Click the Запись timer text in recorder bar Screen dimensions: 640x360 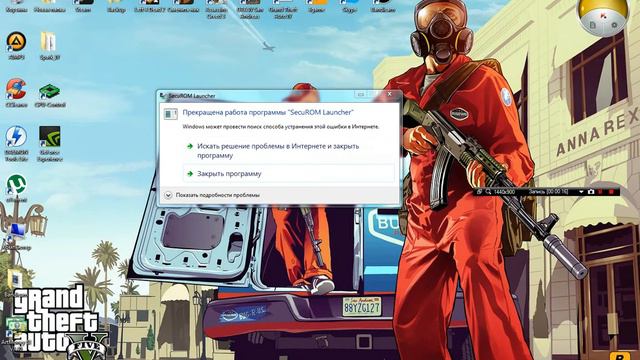tap(548, 191)
